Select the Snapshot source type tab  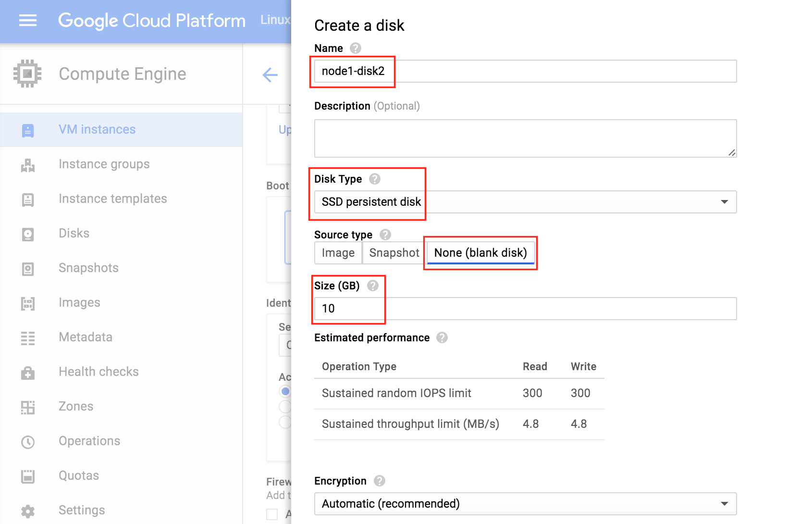(x=394, y=253)
